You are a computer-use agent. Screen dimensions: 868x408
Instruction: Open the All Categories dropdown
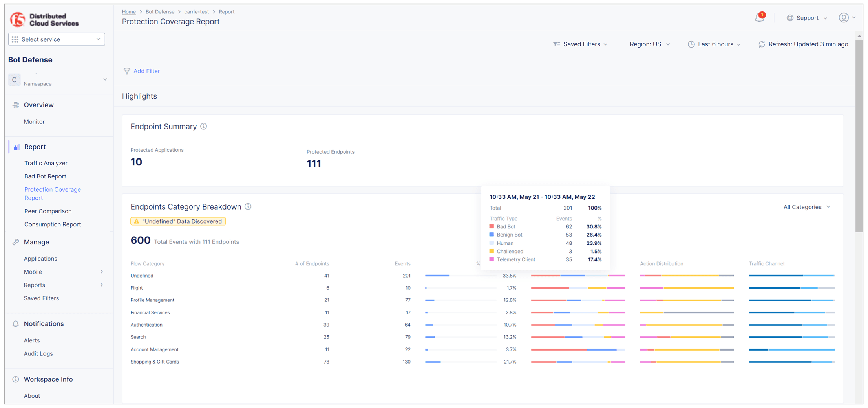807,207
